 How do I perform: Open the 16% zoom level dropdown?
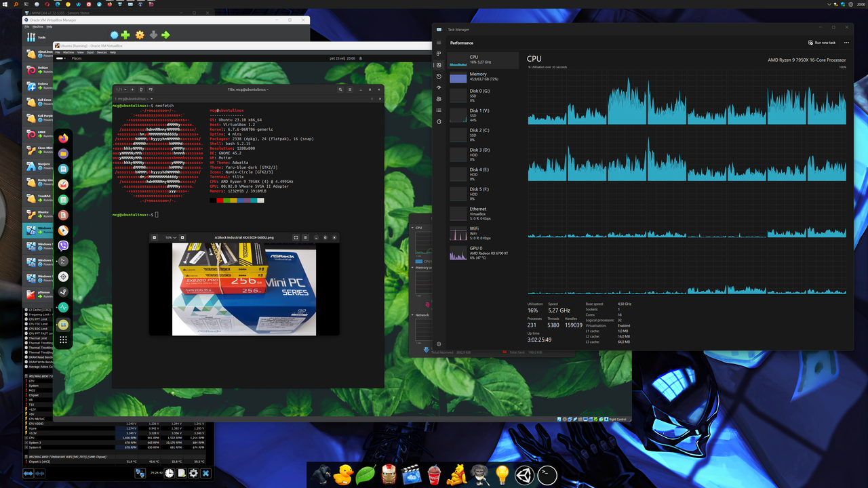coord(170,237)
